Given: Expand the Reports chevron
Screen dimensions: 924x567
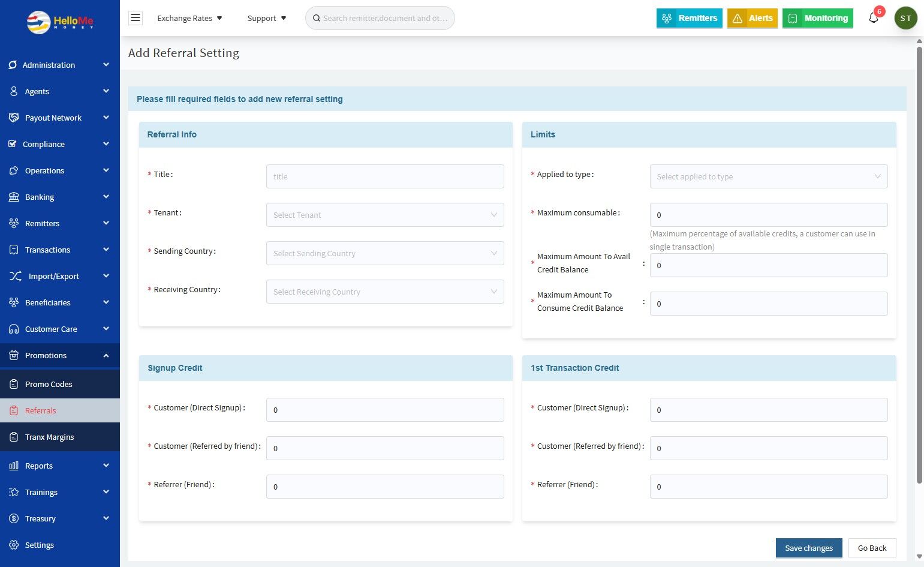Looking at the screenshot, I should pyautogui.click(x=106, y=466).
